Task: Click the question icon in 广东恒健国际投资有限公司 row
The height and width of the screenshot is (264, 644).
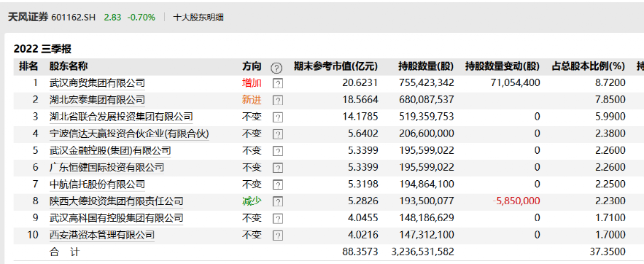Action: pyautogui.click(x=278, y=168)
